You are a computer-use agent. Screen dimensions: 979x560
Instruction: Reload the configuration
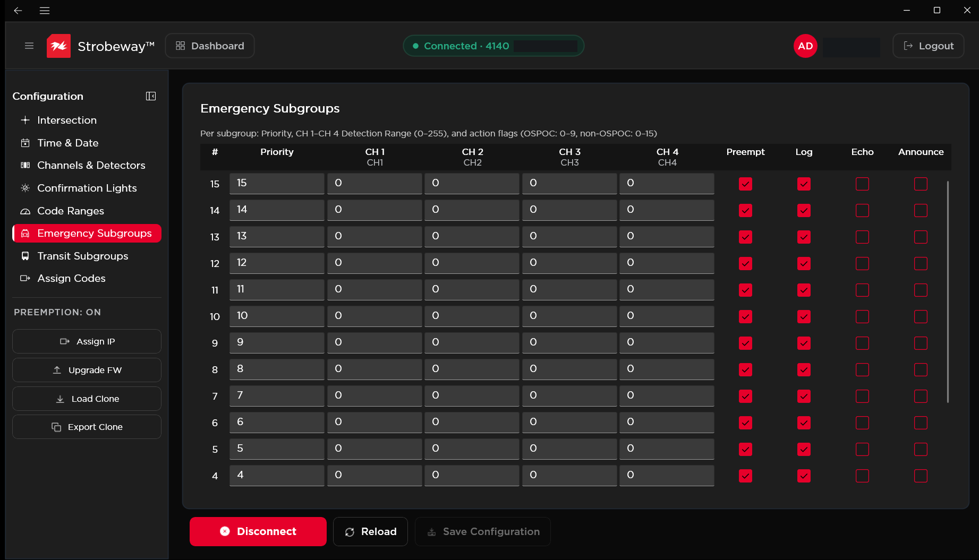tap(370, 531)
